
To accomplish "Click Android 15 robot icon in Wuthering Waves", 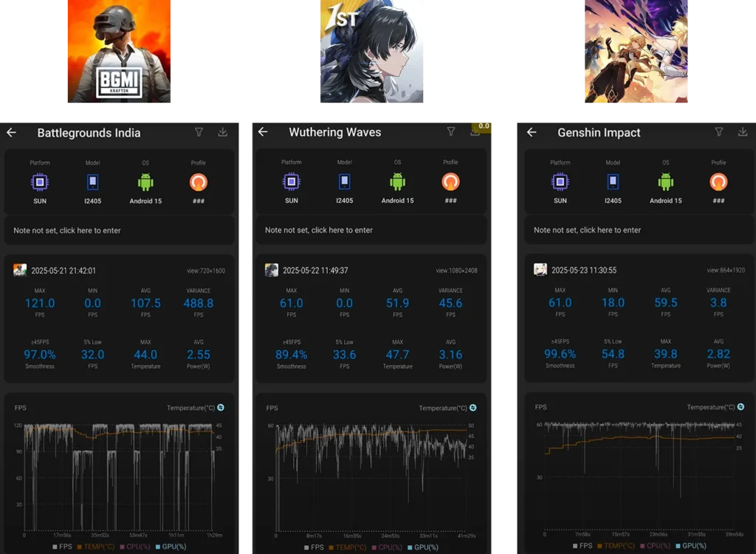I will pos(397,182).
